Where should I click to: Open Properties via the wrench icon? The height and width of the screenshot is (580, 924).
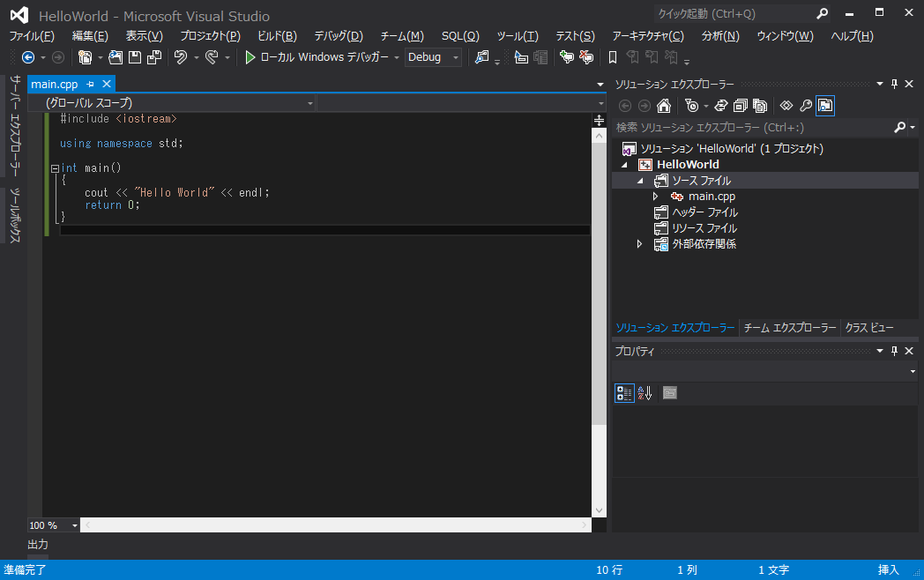click(x=806, y=105)
